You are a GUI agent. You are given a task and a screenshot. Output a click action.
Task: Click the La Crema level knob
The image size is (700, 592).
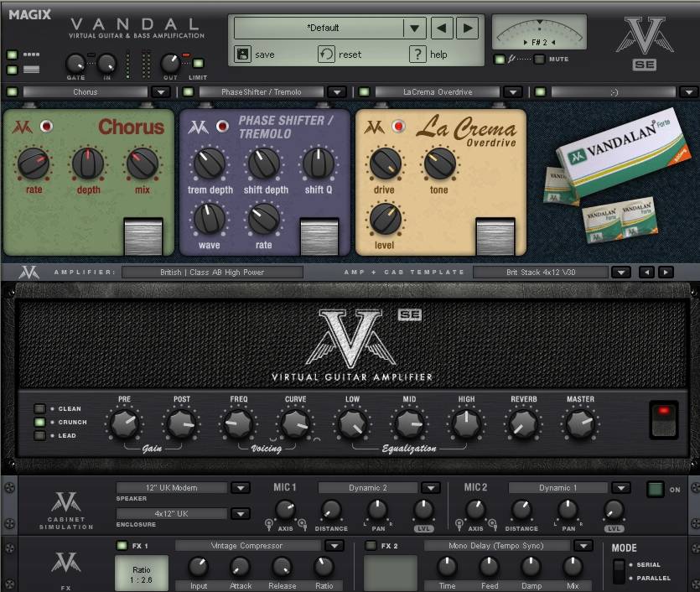(x=385, y=219)
